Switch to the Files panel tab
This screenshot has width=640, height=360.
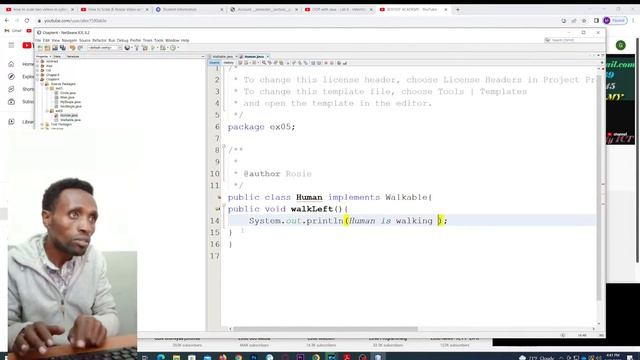click(57, 56)
